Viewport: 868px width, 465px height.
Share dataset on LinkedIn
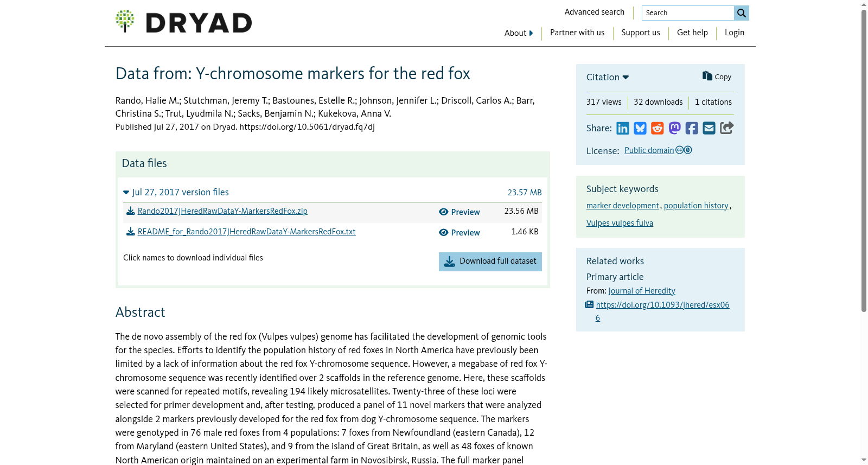pos(623,128)
